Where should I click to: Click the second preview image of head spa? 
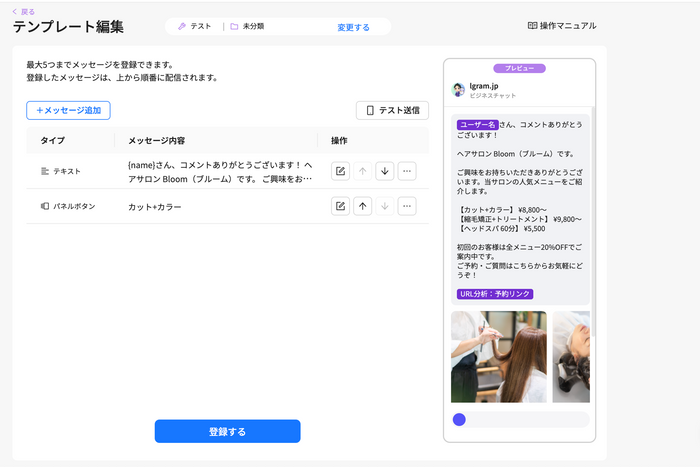pos(571,357)
